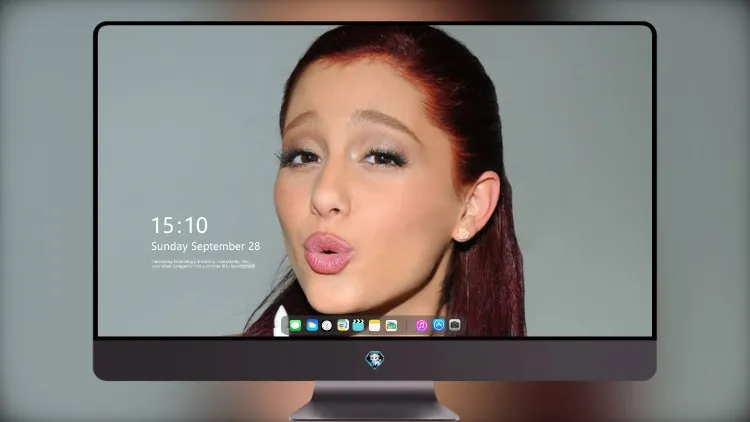Click the white object at dock's left end
Screen dimensions: 750x422
click(x=280, y=321)
